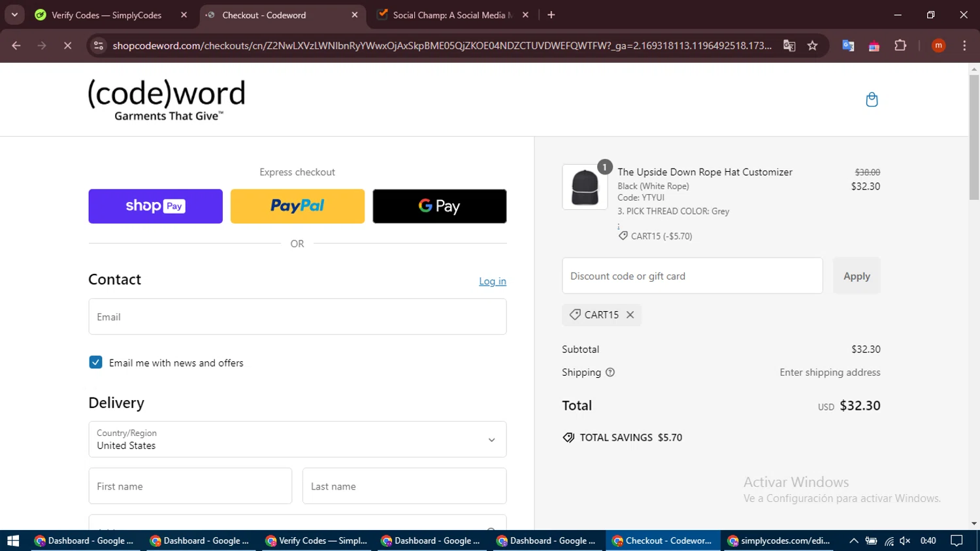Click the (code)word logo
980x551 pixels.
(167, 99)
